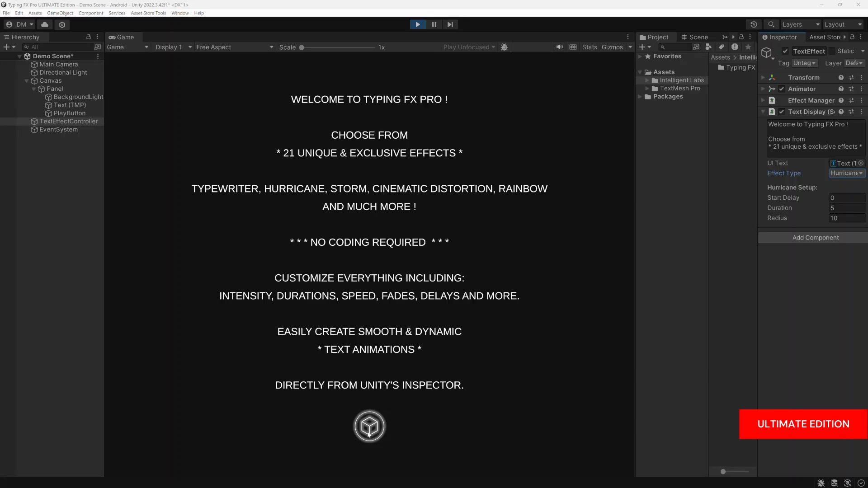Click the Project search field
868x488 pixels.
pyautogui.click(x=675, y=47)
